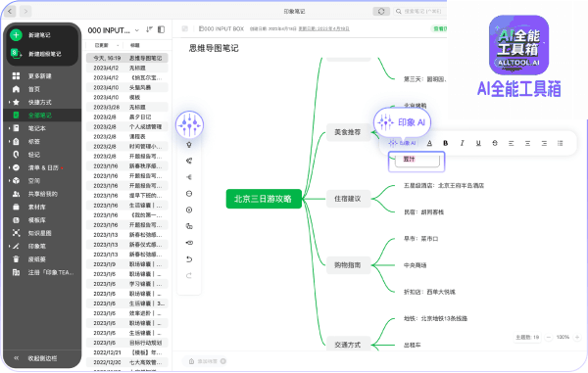Click the sync button in title bar
This screenshot has width=588, height=373.
coord(381,11)
